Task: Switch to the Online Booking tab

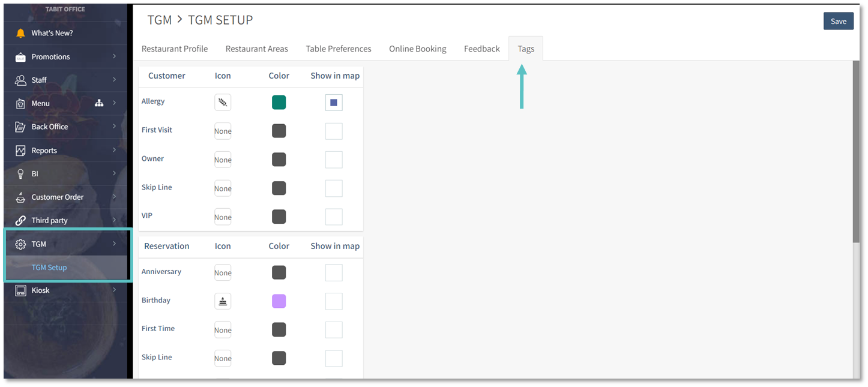Action: (x=417, y=49)
